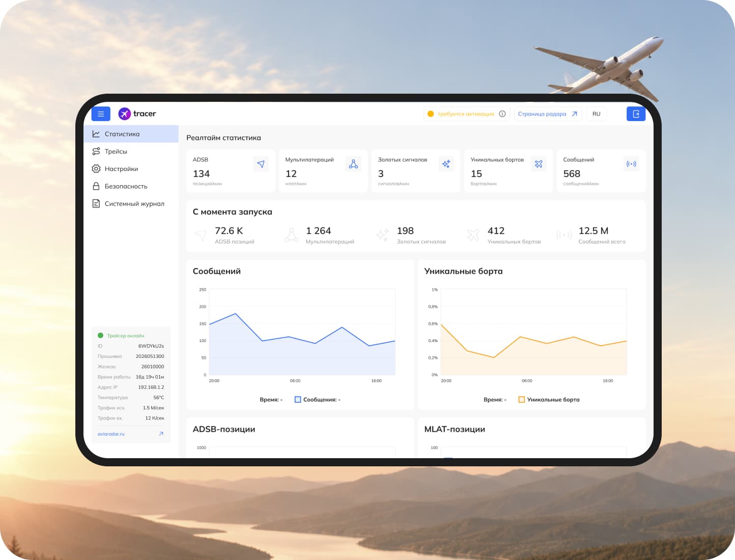This screenshot has height=560, width=735.
Task: Click the route icon beside Трейсы
Action: pos(96,151)
